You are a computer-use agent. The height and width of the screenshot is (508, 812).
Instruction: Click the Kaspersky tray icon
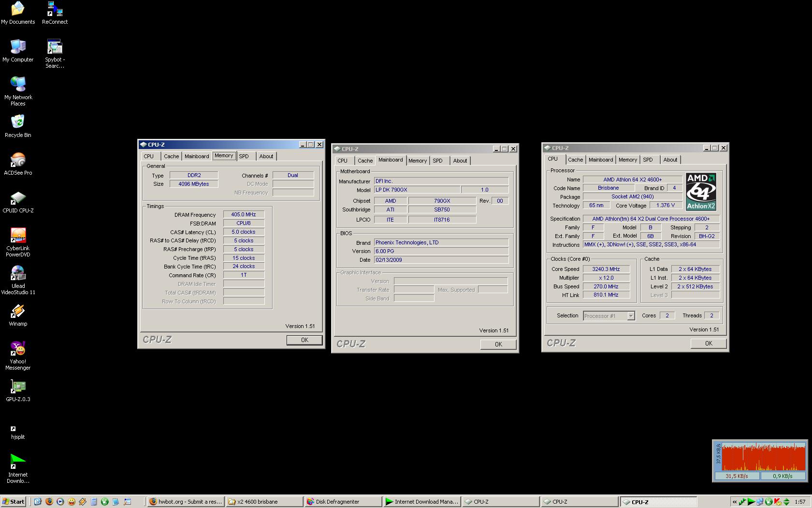(x=777, y=502)
